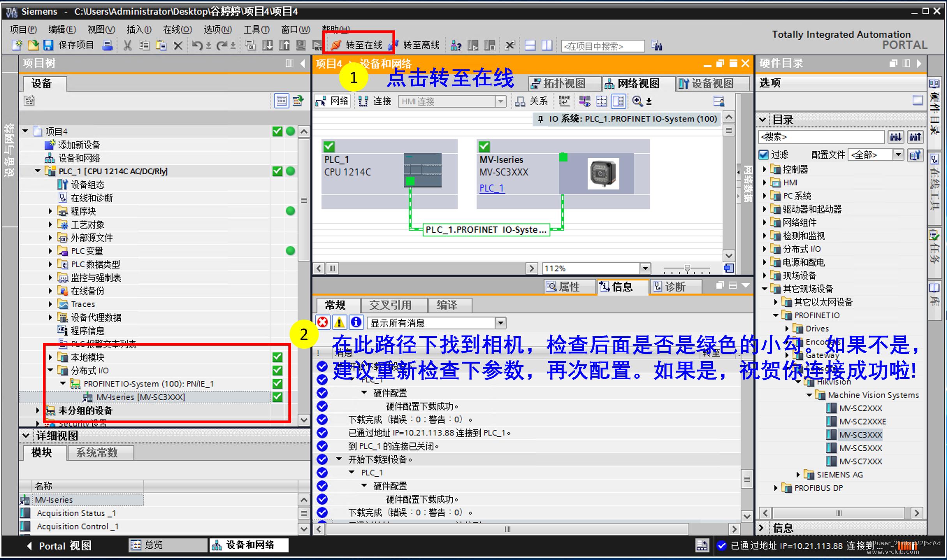
Task: Open the HMI 连接 connection type dropdown
Action: tap(500, 101)
